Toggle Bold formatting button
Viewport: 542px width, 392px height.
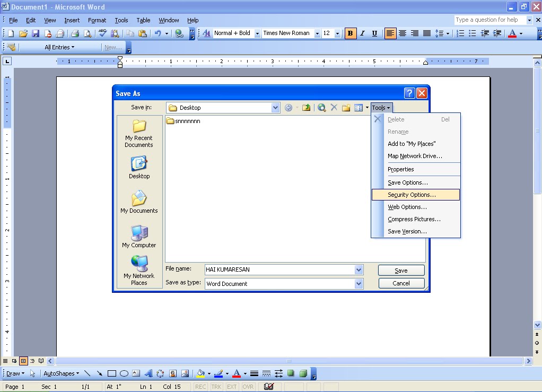pos(350,33)
